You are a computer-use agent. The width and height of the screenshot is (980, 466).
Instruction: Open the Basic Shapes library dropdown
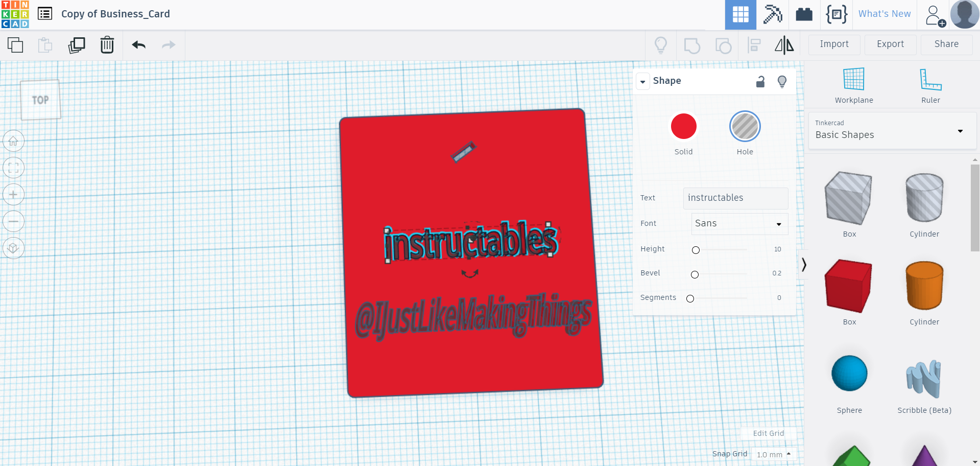pos(892,131)
